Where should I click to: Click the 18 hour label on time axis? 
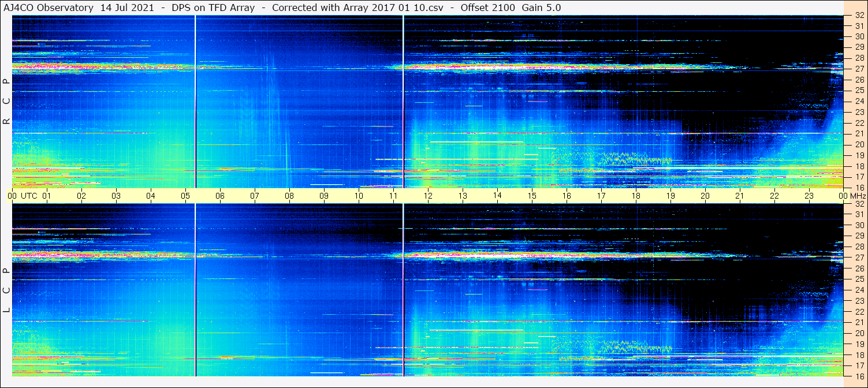636,196
